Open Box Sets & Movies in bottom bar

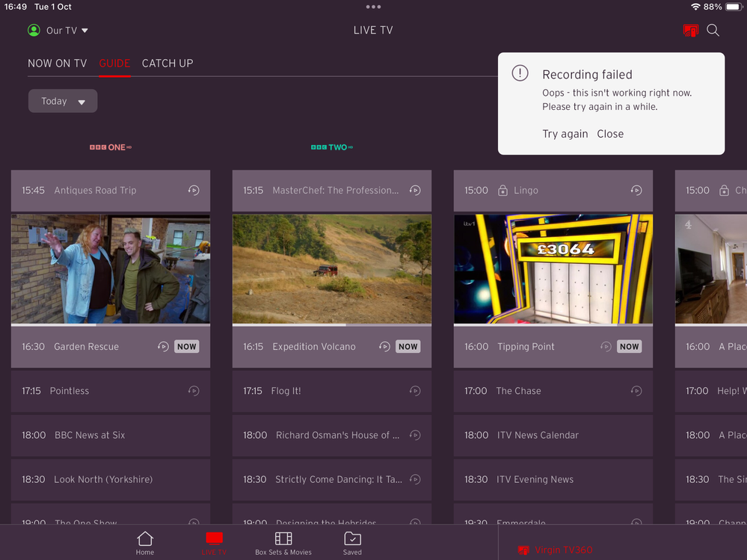point(283,544)
